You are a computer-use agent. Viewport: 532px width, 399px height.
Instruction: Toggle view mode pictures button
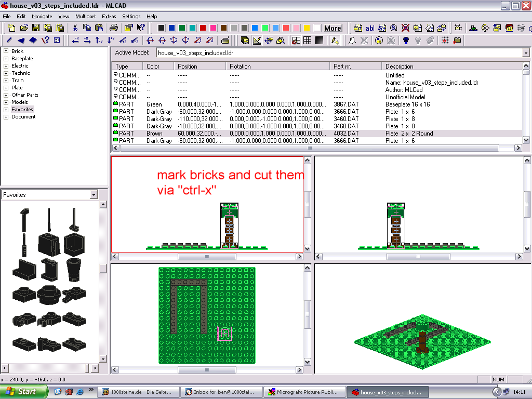pos(245,41)
